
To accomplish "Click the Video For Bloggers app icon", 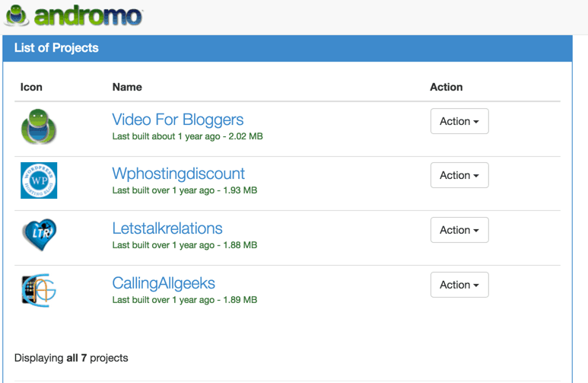I will click(39, 127).
